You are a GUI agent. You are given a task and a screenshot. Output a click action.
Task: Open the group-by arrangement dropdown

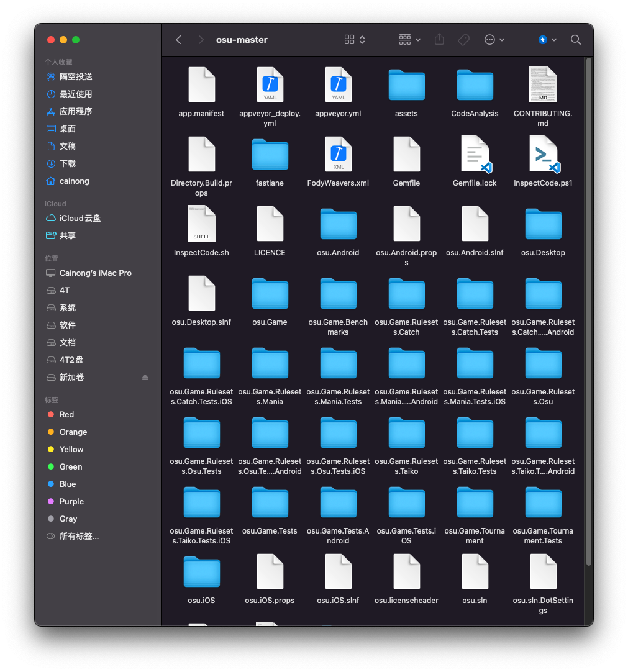click(x=409, y=40)
